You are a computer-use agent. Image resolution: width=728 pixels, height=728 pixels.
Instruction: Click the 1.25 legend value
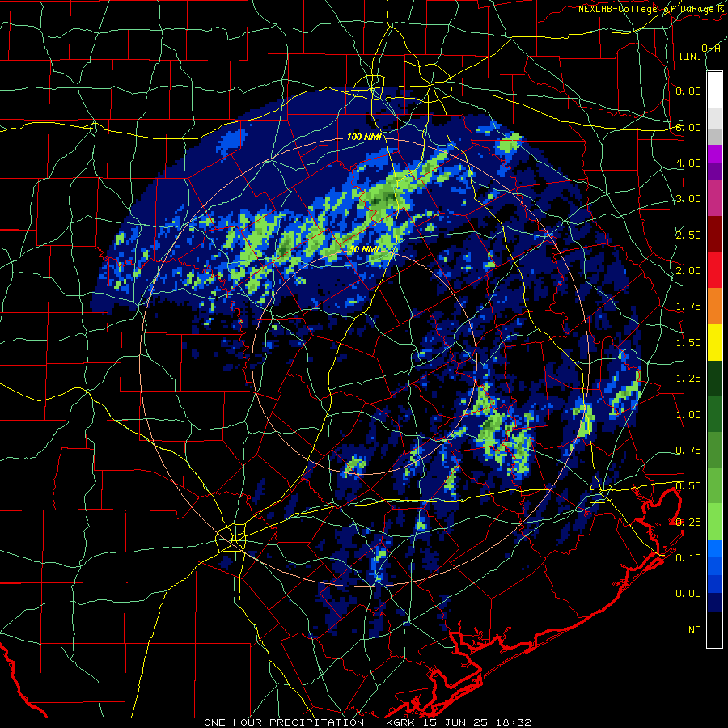click(x=688, y=379)
